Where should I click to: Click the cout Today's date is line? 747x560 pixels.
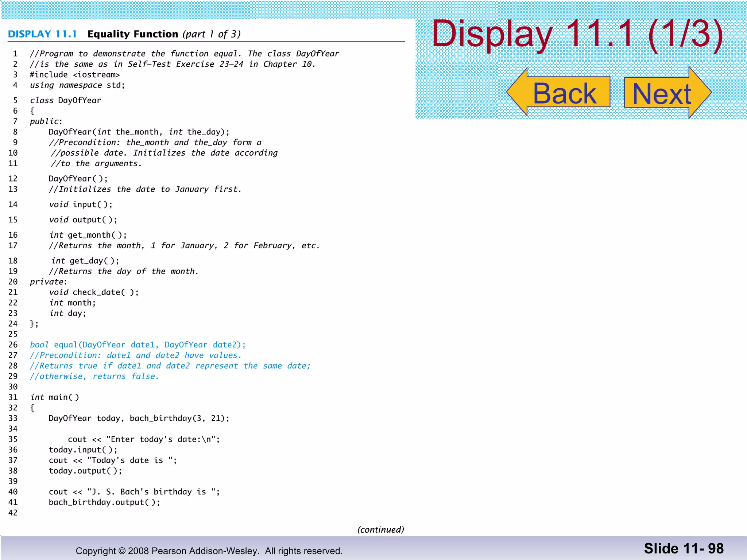113,460
